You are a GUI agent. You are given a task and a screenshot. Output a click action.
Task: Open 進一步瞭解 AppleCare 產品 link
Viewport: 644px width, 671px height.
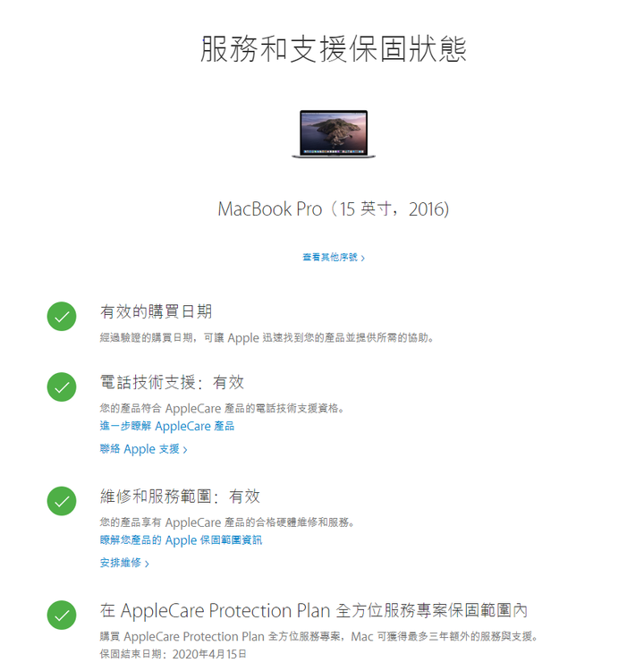click(x=167, y=426)
